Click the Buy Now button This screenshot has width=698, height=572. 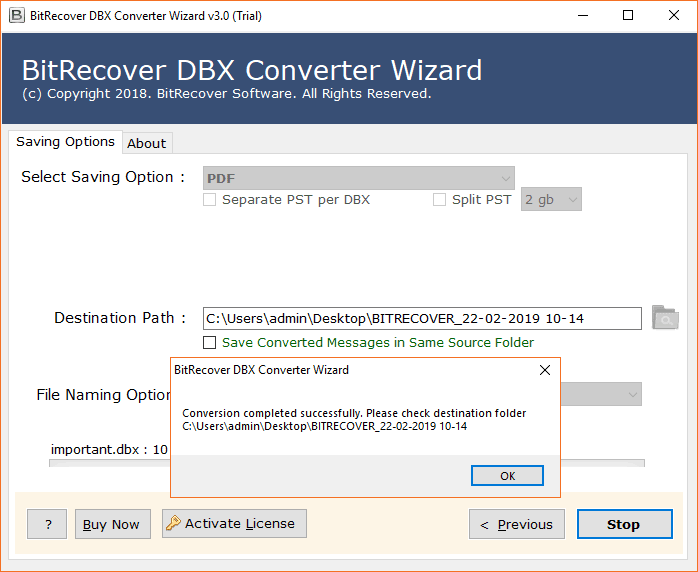[x=113, y=524]
